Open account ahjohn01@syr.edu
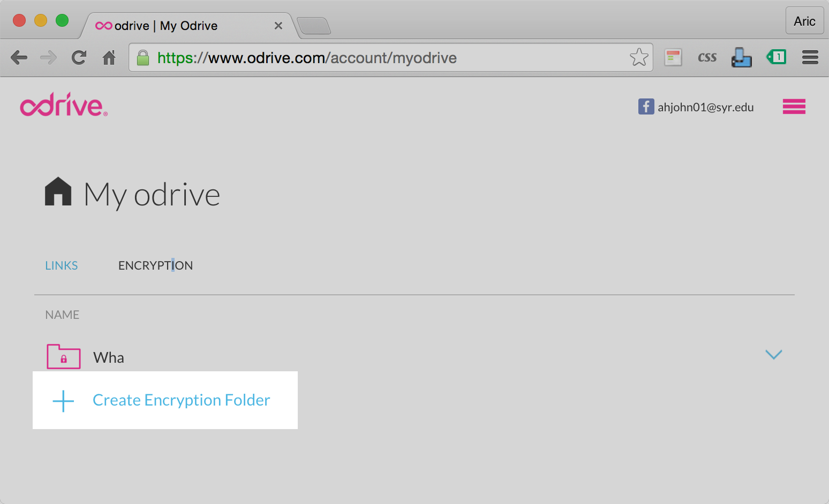This screenshot has width=829, height=504. pyautogui.click(x=705, y=107)
